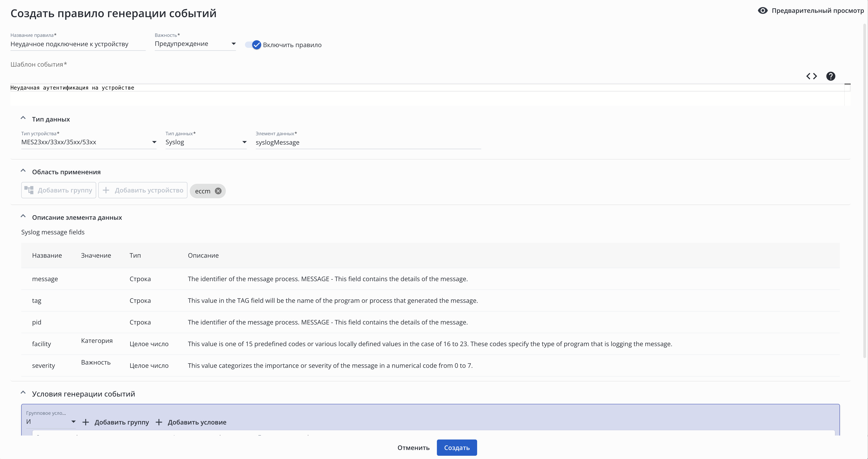Click the group tree icon on Добавить группу
The height and width of the screenshot is (459, 868).
[x=29, y=190]
